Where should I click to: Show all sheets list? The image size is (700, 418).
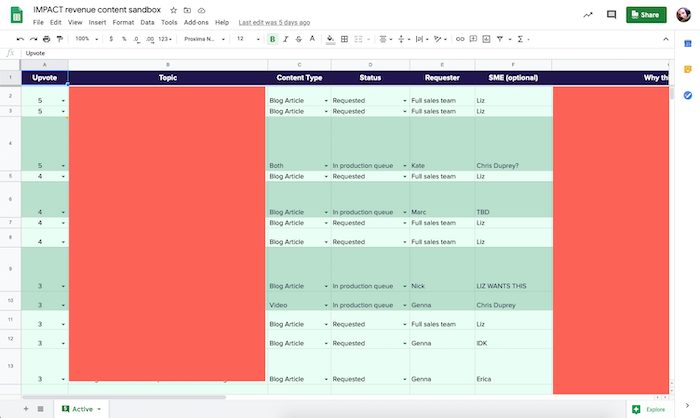coord(40,409)
